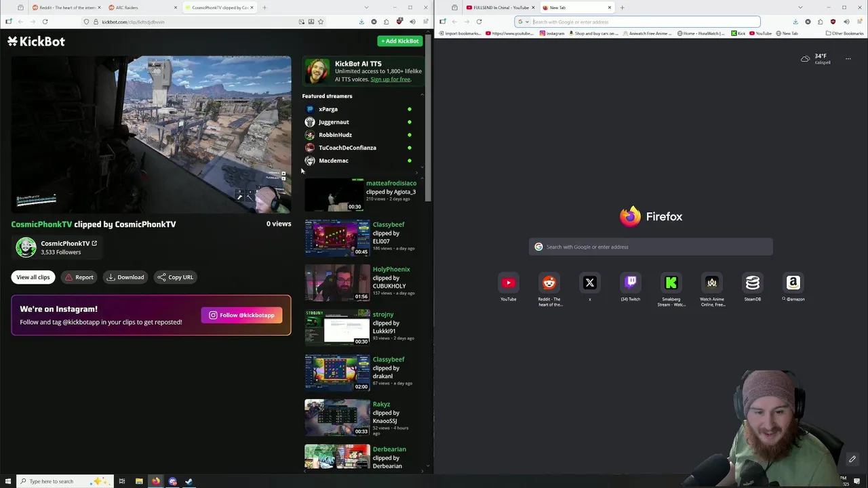Open matteafrodisiaco clip thumbnail

tap(334, 195)
